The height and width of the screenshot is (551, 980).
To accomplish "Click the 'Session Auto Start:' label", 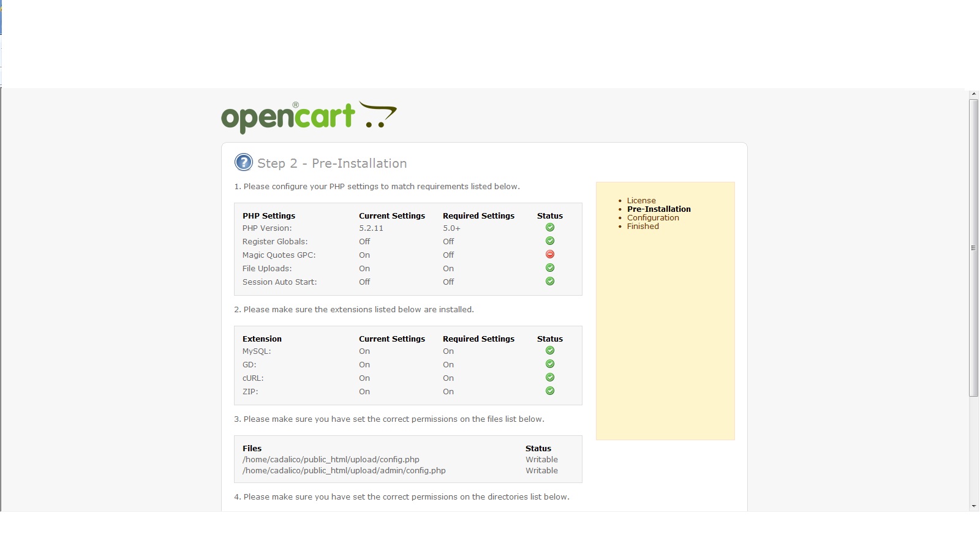I will point(279,282).
